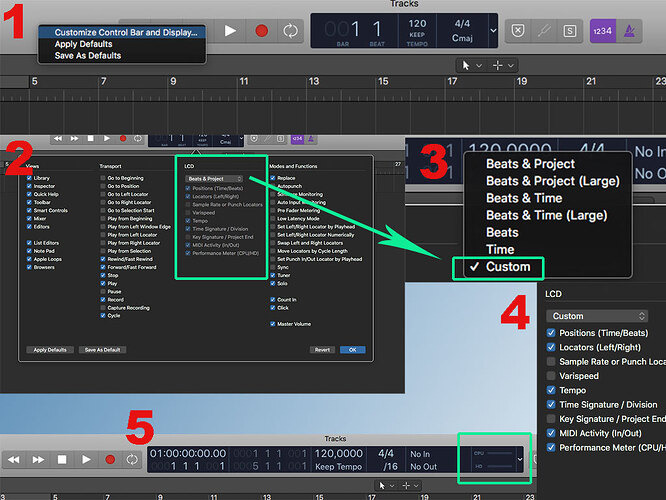Expand pointer tool chevron under the bottom LCD
666x500 pixels.
392,486
